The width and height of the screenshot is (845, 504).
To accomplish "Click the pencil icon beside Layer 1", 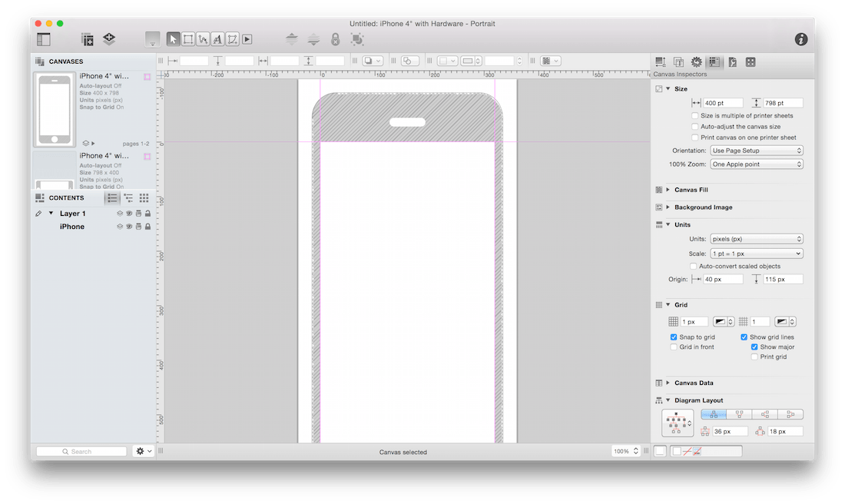I will [38, 214].
